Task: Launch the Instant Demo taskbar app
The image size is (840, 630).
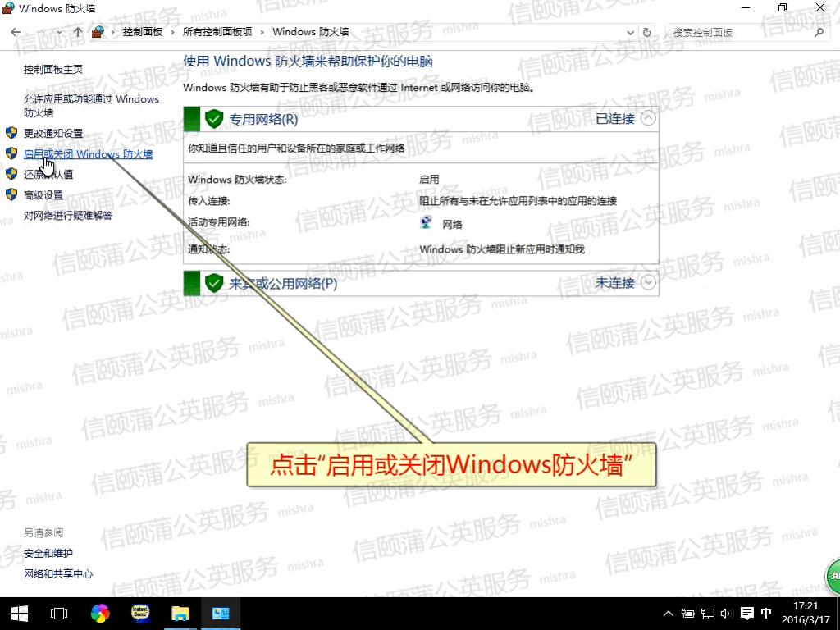Action: (140, 613)
